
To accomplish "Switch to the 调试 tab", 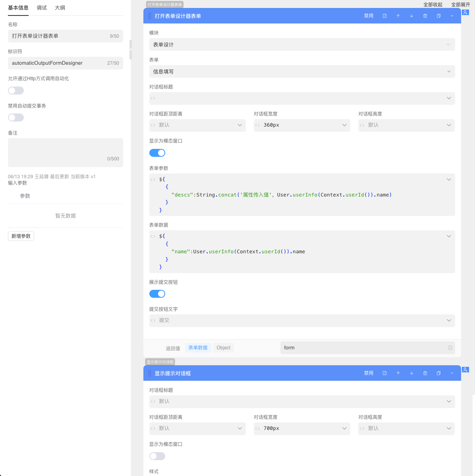I will click(42, 8).
